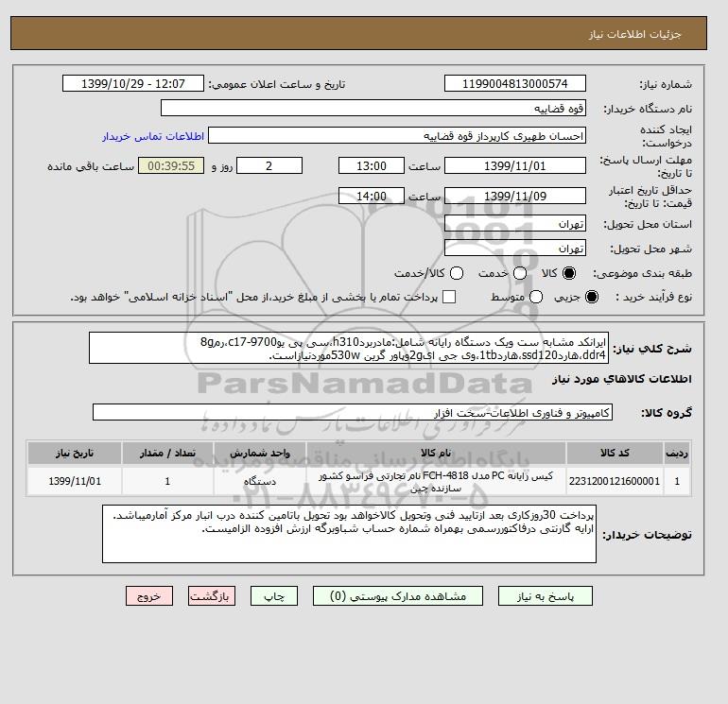Click the buyer organization field قوه قضاییه
The image size is (728, 704).
pos(373,108)
